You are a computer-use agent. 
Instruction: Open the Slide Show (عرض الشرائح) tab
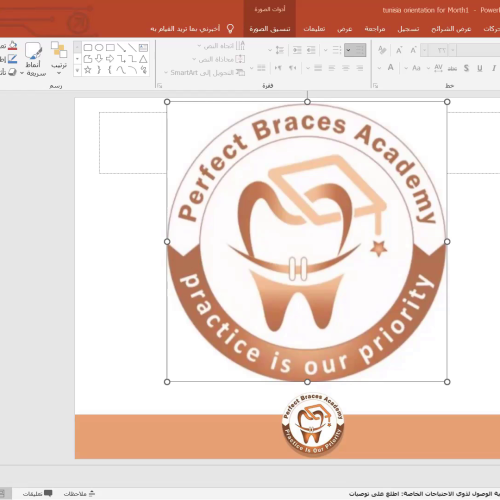451,29
